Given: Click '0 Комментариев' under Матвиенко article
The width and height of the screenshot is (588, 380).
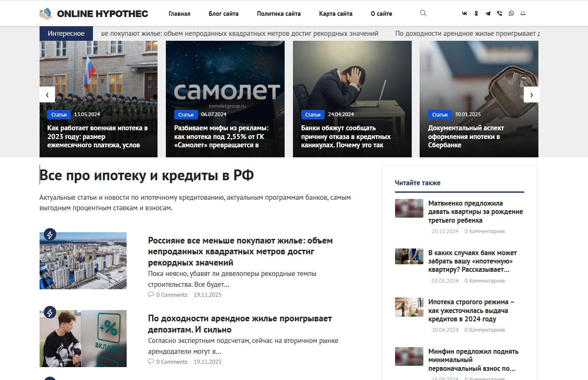Looking at the screenshot, I should pos(485,231).
